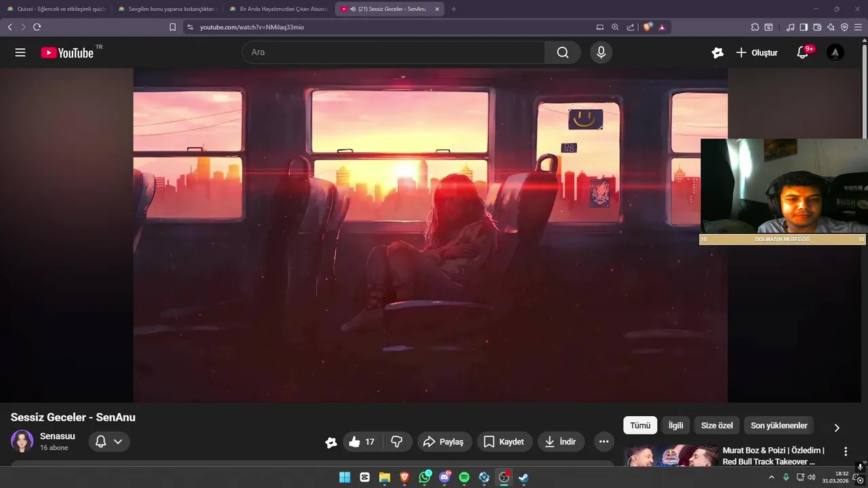
Task: Open the Senasuu channel name link
Action: click(x=58, y=436)
